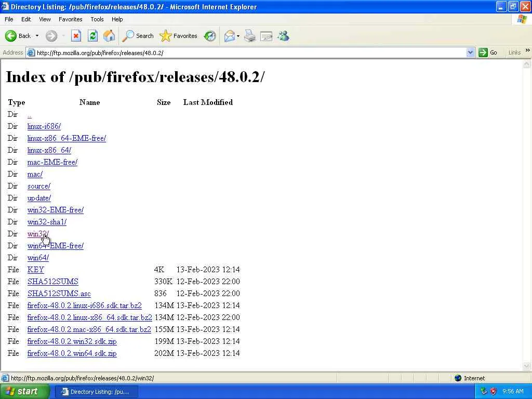The width and height of the screenshot is (532, 399).
Task: Click the network tray icon
Action: pos(484,392)
